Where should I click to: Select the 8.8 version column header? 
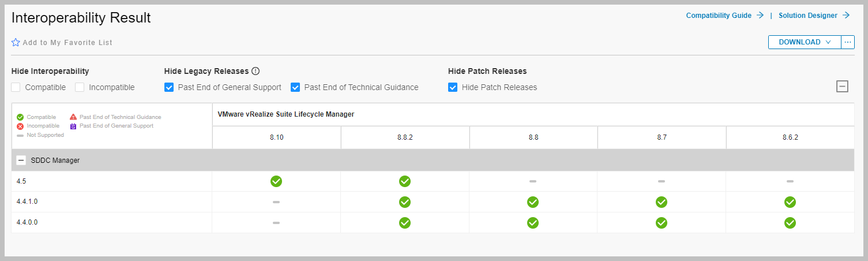(x=533, y=138)
